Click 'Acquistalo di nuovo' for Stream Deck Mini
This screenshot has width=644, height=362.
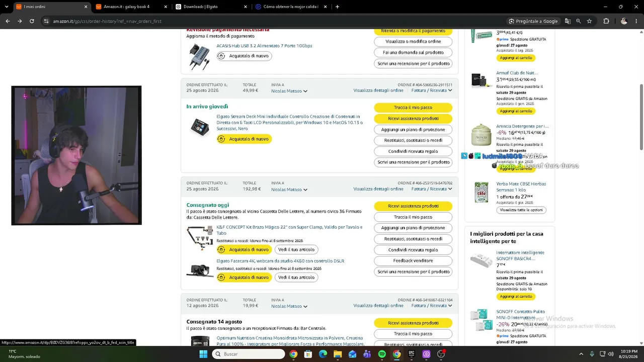click(x=244, y=139)
